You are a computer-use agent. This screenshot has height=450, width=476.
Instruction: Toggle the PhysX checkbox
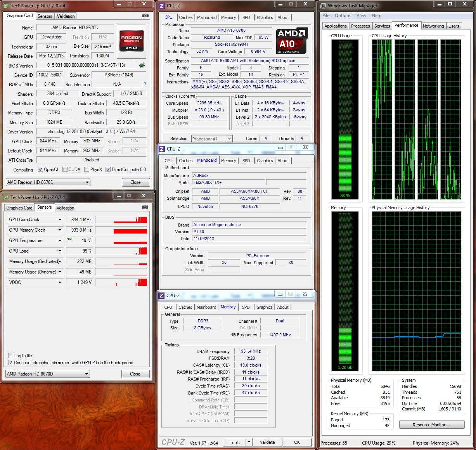pyautogui.click(x=87, y=170)
